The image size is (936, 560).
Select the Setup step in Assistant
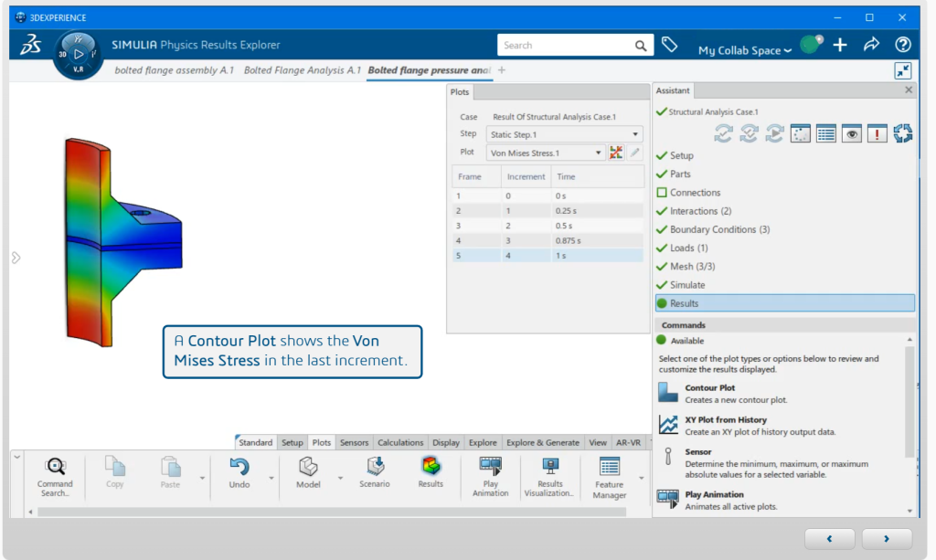tap(681, 155)
